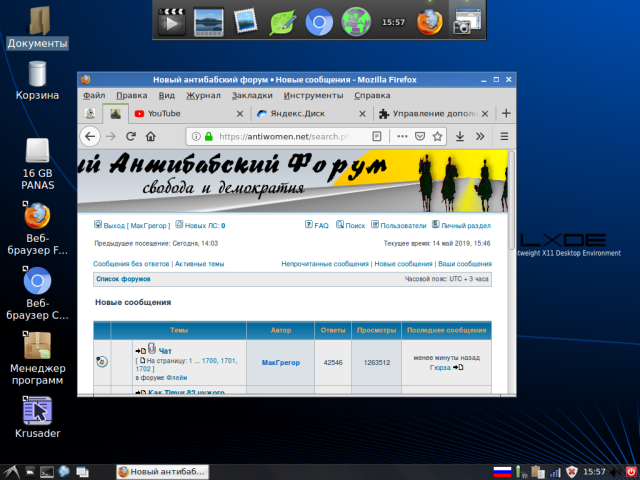
Task: Launch Firefox from the top dock
Action: tap(429, 22)
